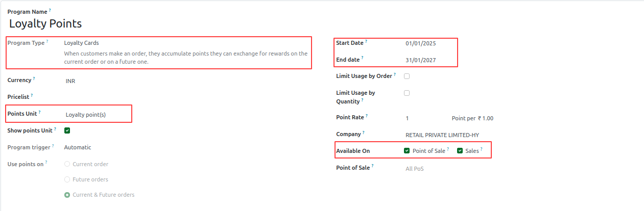Uncheck the Show points Unit checkbox

point(67,130)
